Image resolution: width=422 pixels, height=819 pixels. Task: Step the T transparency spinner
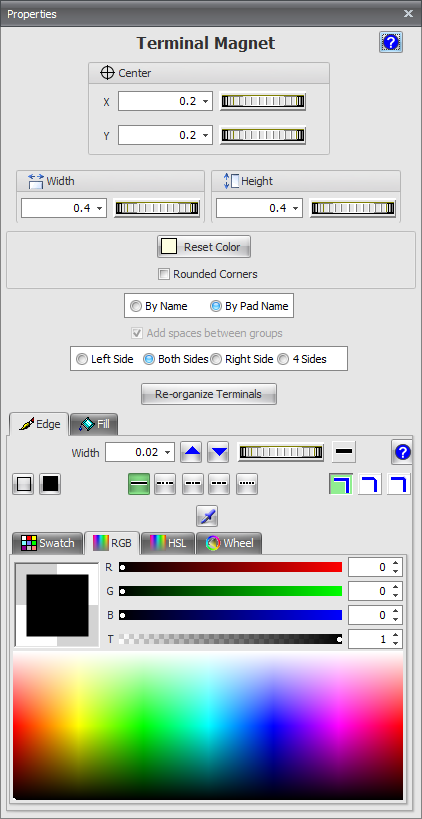395,639
